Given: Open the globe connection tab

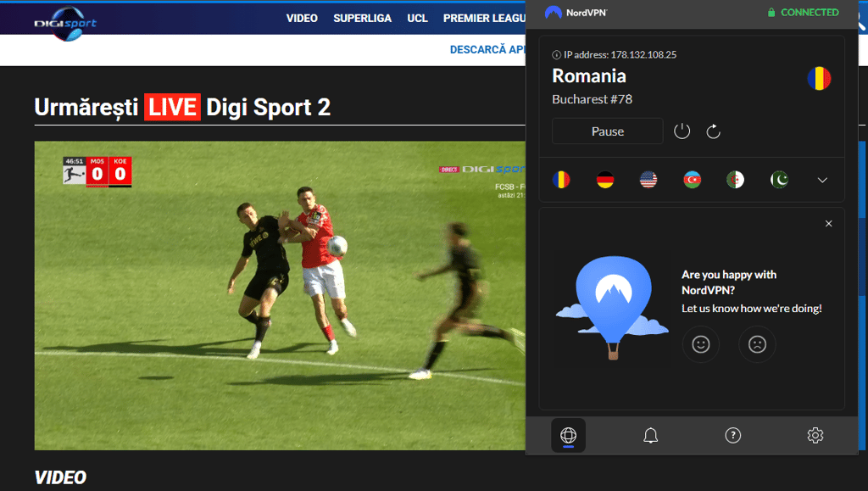Looking at the screenshot, I should [568, 436].
